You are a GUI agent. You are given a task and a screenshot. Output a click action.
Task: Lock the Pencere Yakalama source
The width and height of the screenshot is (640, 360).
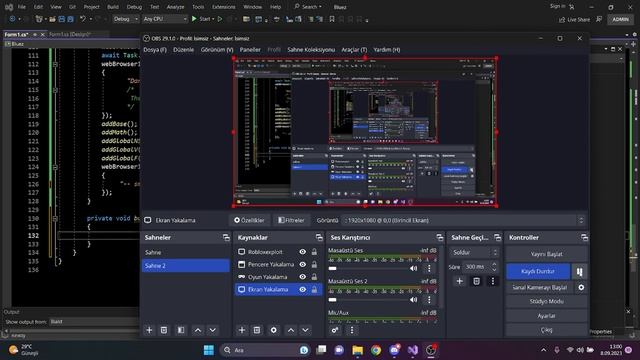[x=314, y=264]
